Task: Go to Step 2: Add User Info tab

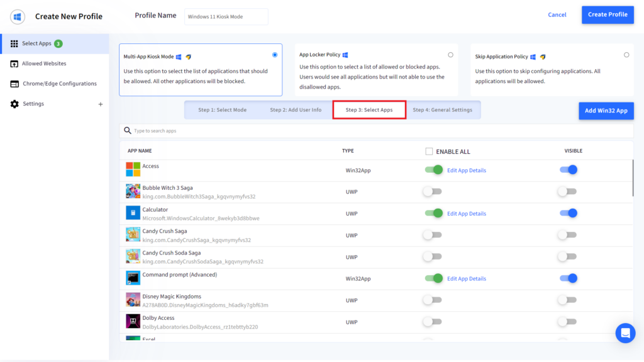Action: tap(296, 110)
